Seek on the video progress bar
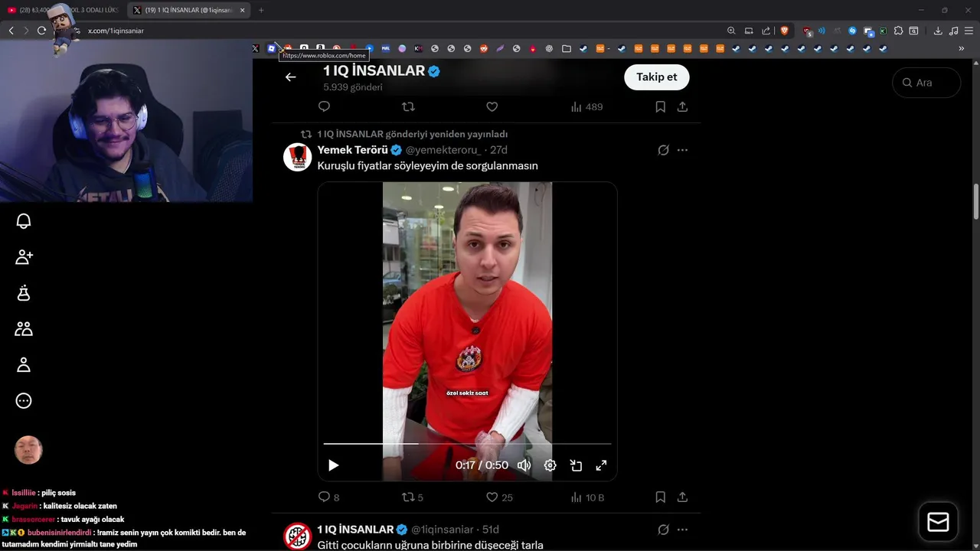The height and width of the screenshot is (551, 980). [x=467, y=444]
